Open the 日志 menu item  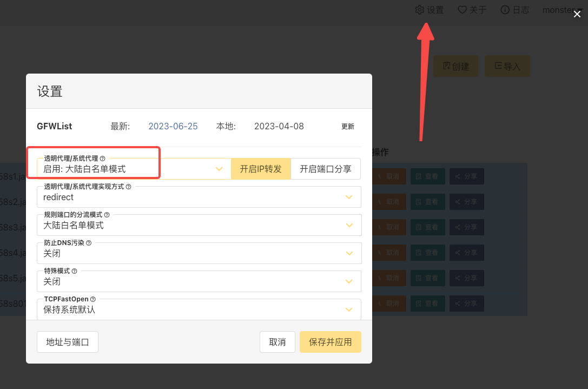click(515, 10)
